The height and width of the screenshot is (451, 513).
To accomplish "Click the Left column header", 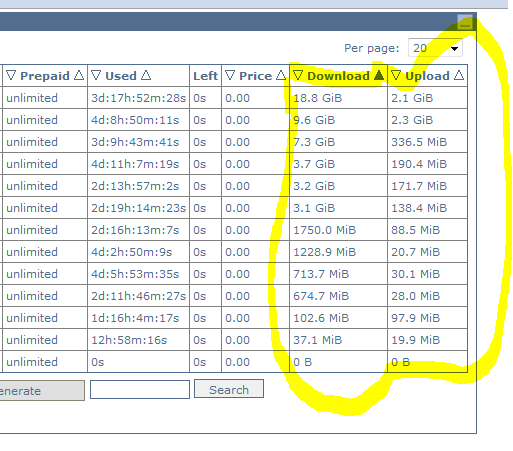I will pyautogui.click(x=205, y=76).
